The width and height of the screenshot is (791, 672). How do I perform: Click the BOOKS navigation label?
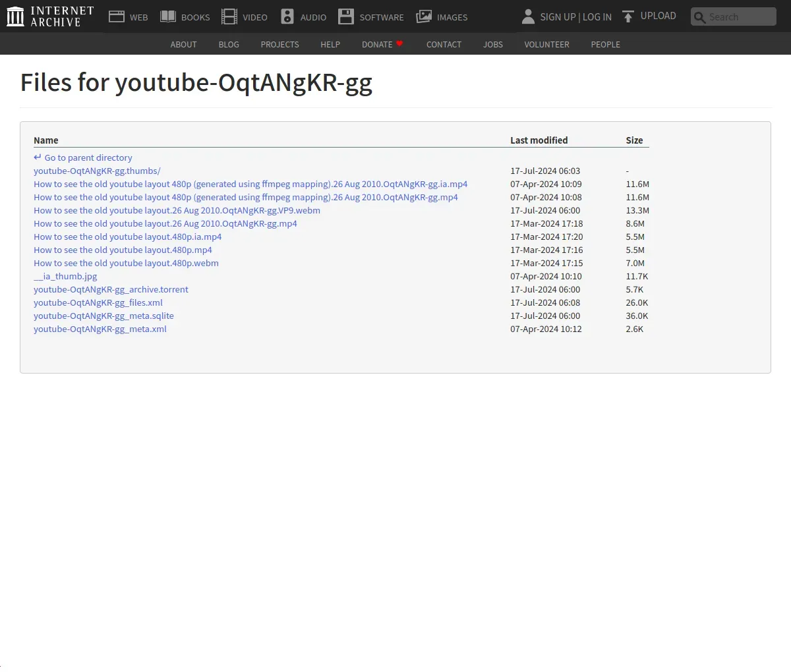click(196, 17)
